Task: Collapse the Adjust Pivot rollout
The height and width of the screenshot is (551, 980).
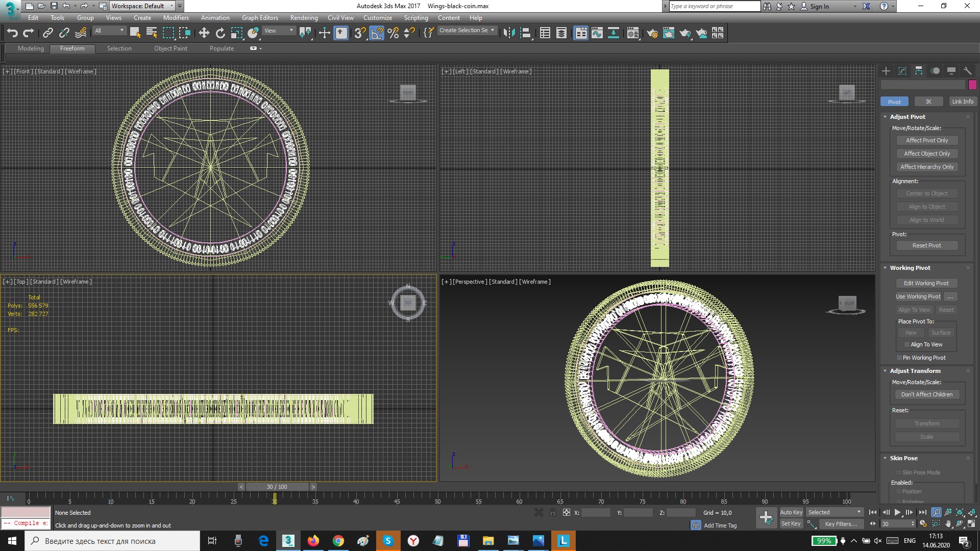Action: coord(886,117)
